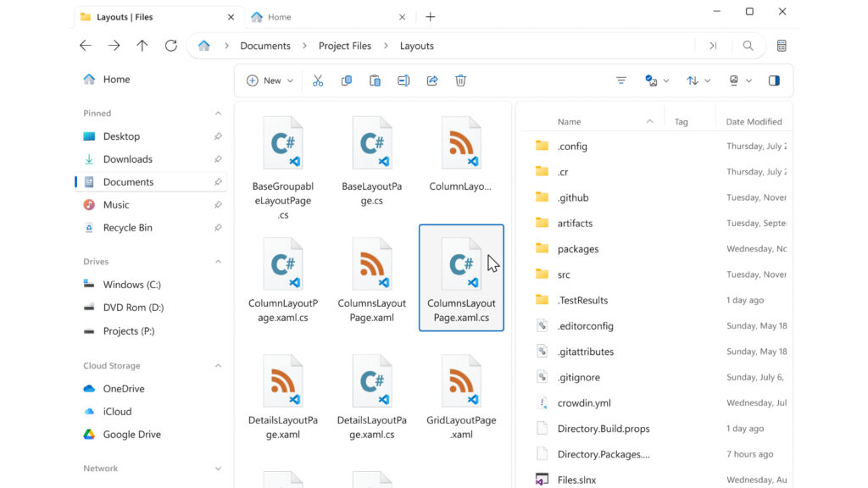
Task: Open the Files.slnx solution file
Action: tap(657, 480)
